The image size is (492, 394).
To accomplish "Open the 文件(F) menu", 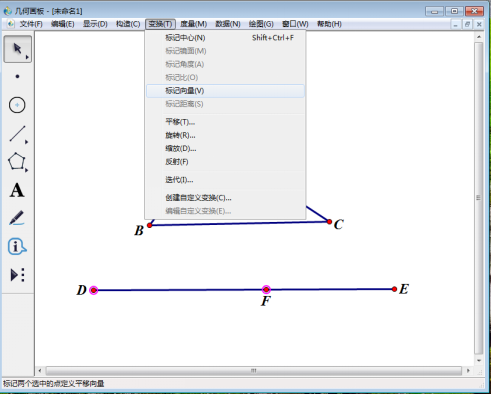I will pyautogui.click(x=31, y=24).
